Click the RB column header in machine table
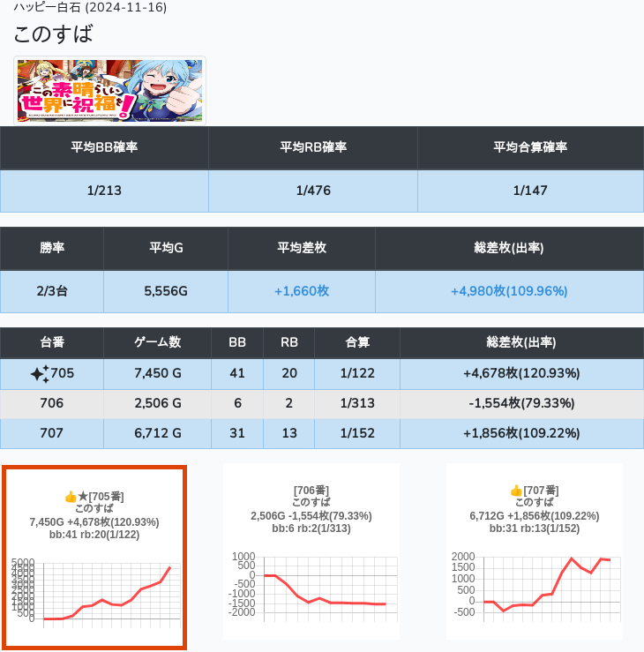644x652 pixels. click(x=288, y=342)
